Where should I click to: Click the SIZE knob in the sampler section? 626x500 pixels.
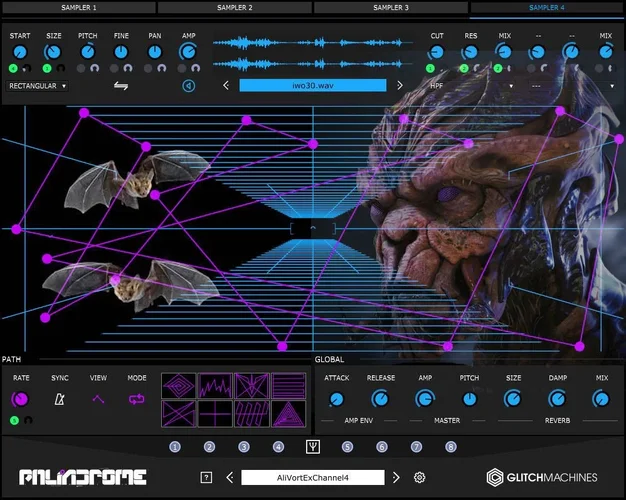(53, 52)
